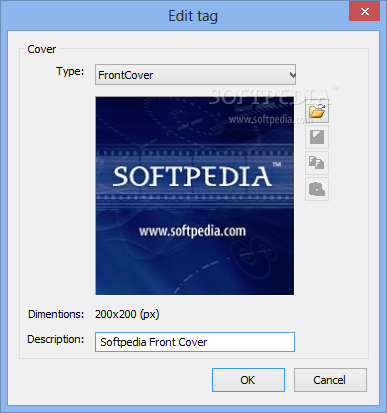Open the folder icon to load a cover image

point(317,111)
